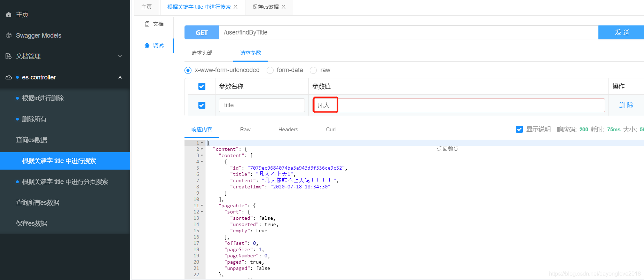Open the 请求头部 tab
Image resolution: width=644 pixels, height=280 pixels.
(202, 53)
